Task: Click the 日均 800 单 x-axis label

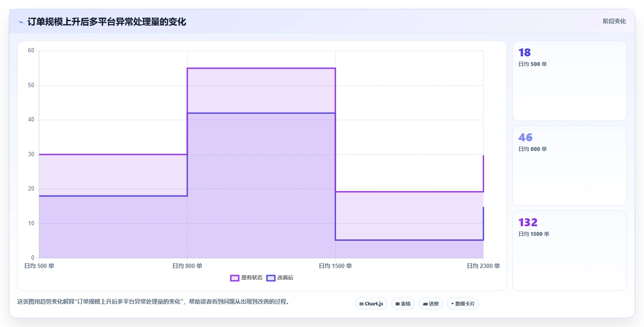Action: [187, 266]
